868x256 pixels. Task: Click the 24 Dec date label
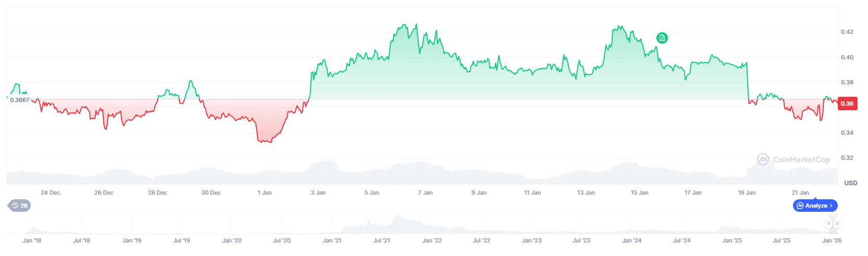pyautogui.click(x=50, y=193)
